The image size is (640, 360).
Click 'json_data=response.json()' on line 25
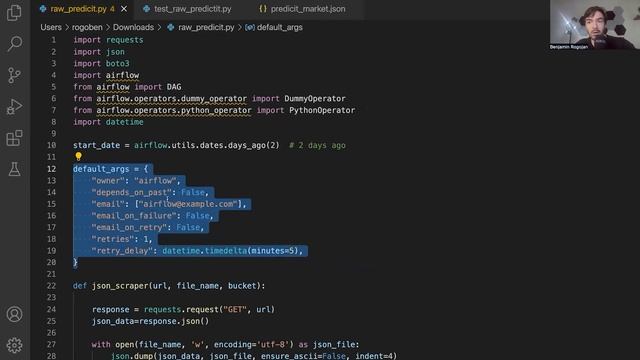[150, 321]
